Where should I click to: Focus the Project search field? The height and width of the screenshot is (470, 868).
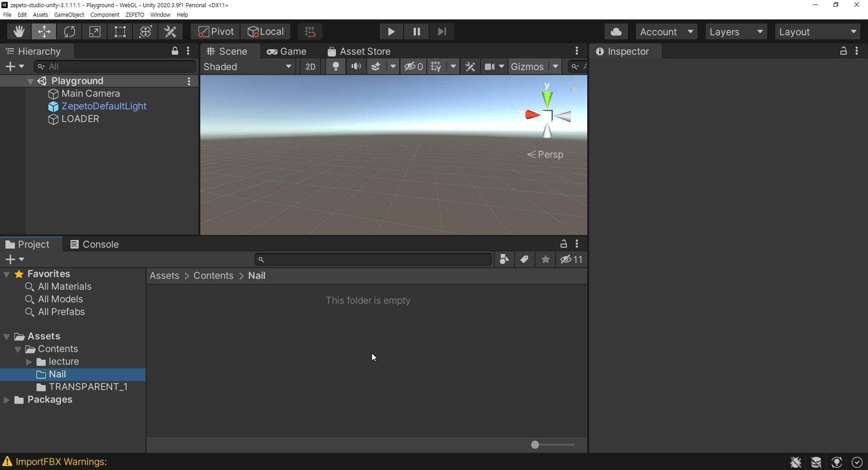[373, 259]
